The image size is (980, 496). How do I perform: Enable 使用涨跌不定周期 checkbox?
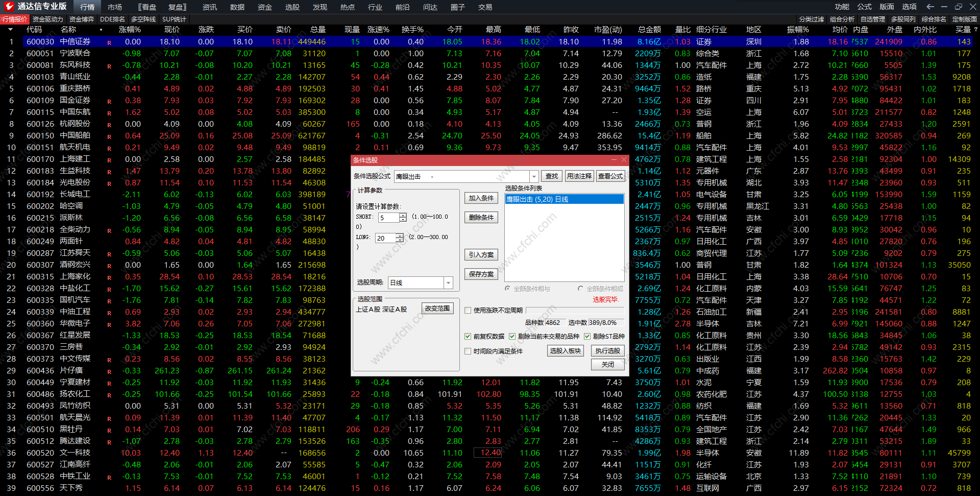coord(468,310)
